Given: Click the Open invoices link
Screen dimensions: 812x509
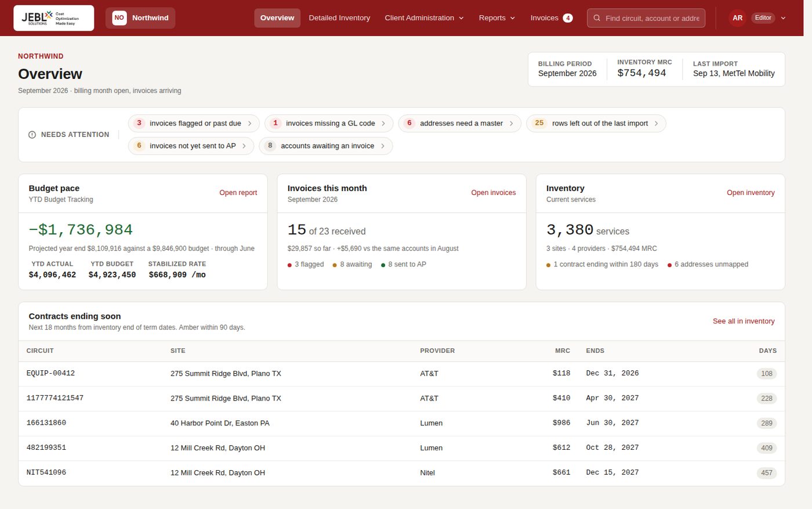Looking at the screenshot, I should (493, 193).
